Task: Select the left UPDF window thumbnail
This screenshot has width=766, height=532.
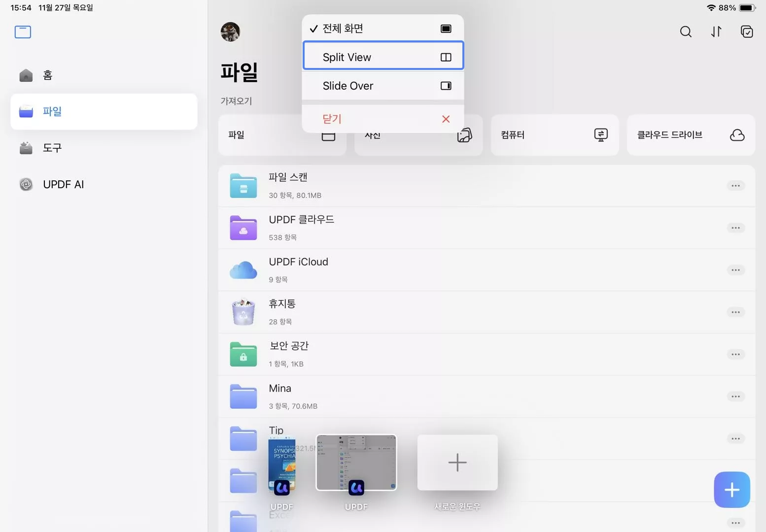Action: (282, 463)
